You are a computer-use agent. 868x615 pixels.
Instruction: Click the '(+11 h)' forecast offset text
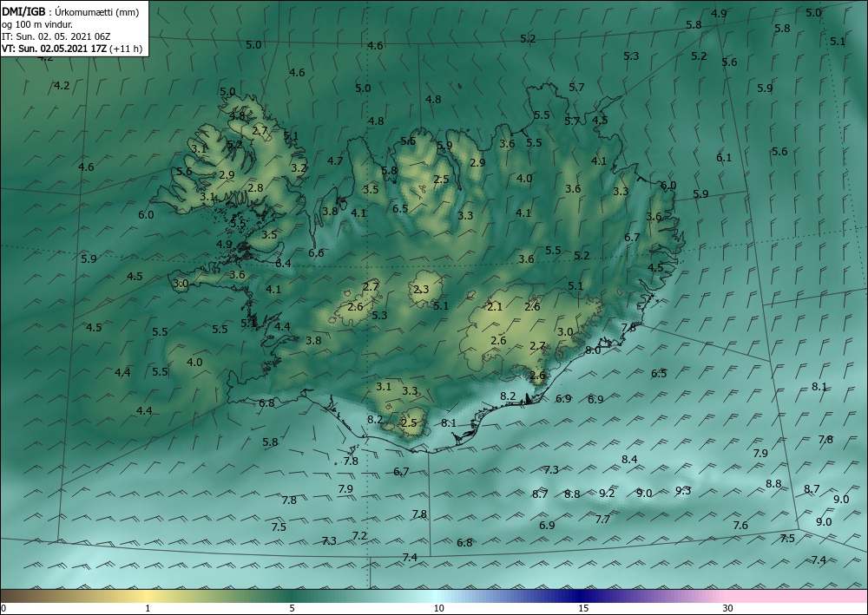[126, 48]
